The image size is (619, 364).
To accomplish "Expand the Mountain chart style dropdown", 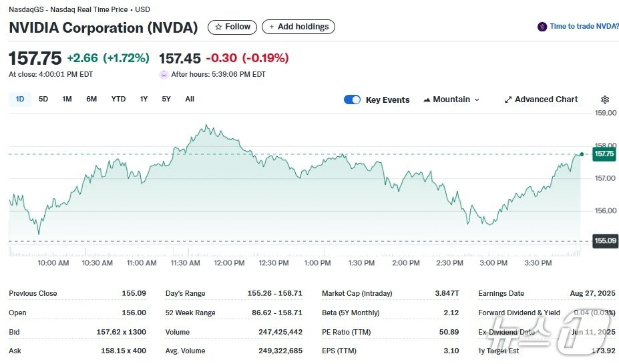I will point(477,100).
